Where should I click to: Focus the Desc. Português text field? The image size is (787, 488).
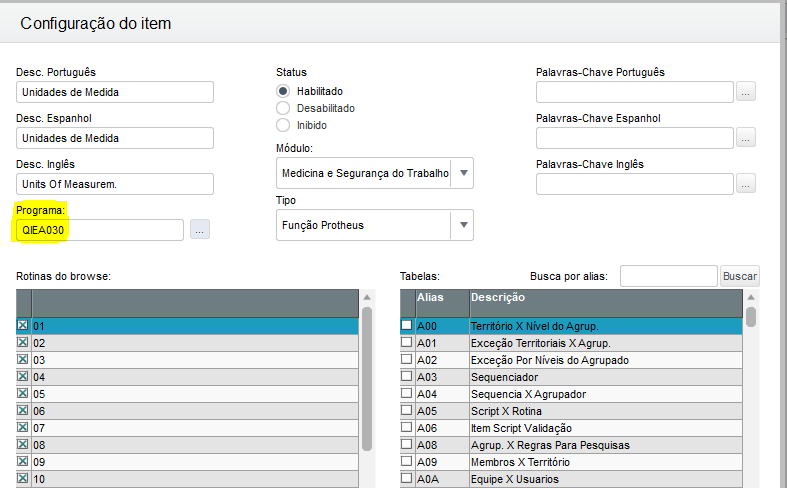click(x=115, y=92)
